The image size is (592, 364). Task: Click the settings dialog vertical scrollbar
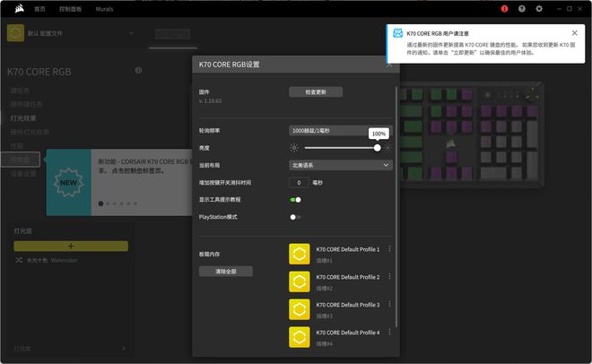point(396,207)
